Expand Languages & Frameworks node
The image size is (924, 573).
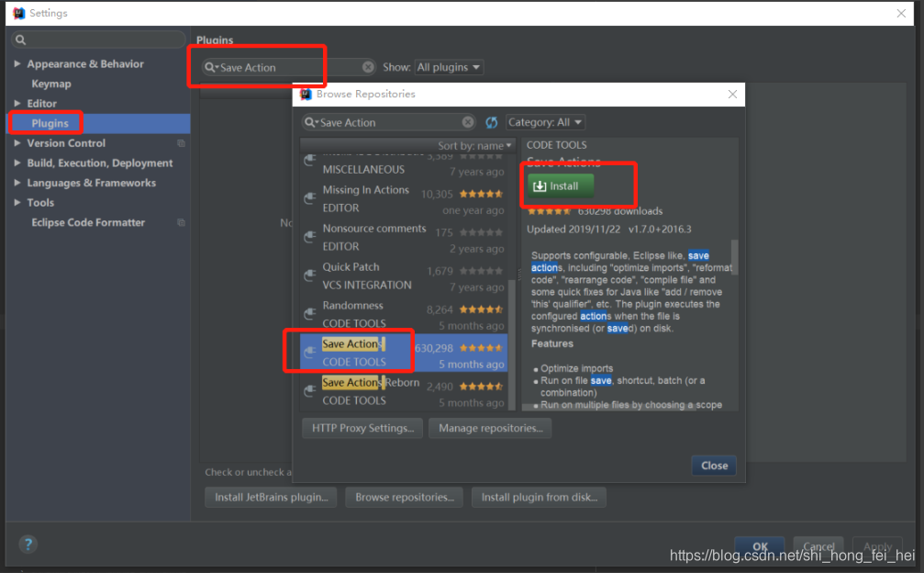17,183
